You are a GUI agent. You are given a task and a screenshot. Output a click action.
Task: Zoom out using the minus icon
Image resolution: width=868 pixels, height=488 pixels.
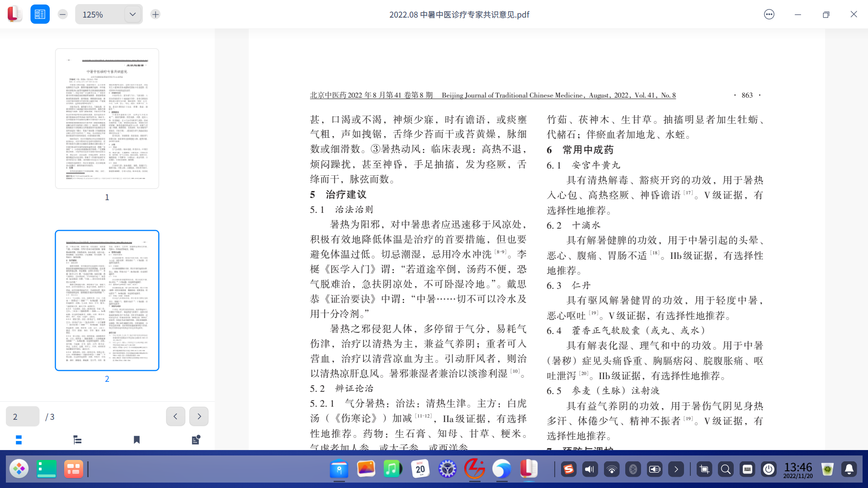pos(62,14)
